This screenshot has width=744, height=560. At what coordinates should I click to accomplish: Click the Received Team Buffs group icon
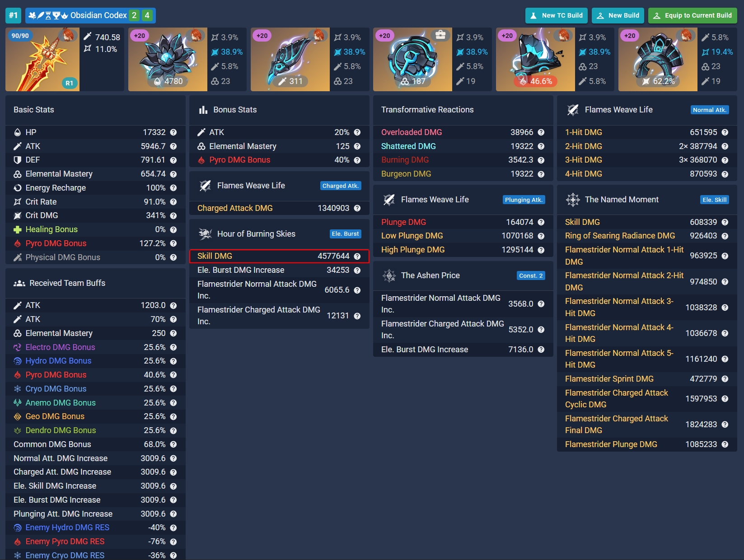pyautogui.click(x=19, y=283)
